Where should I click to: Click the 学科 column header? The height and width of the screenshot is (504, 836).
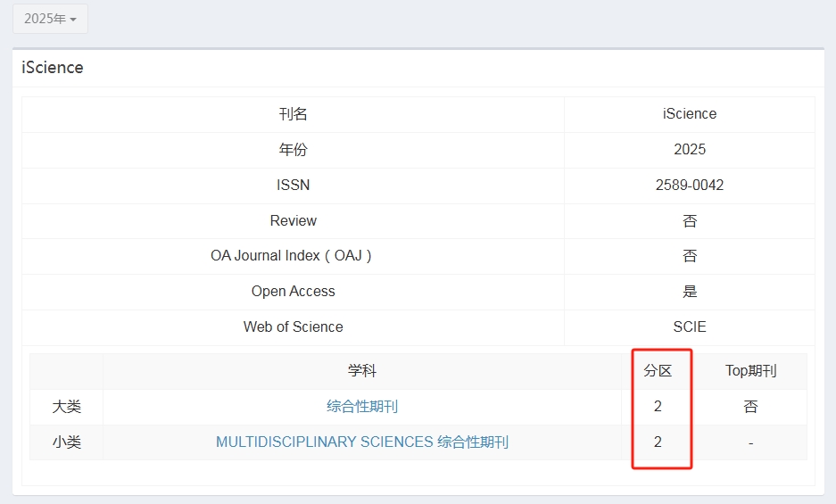[362, 371]
